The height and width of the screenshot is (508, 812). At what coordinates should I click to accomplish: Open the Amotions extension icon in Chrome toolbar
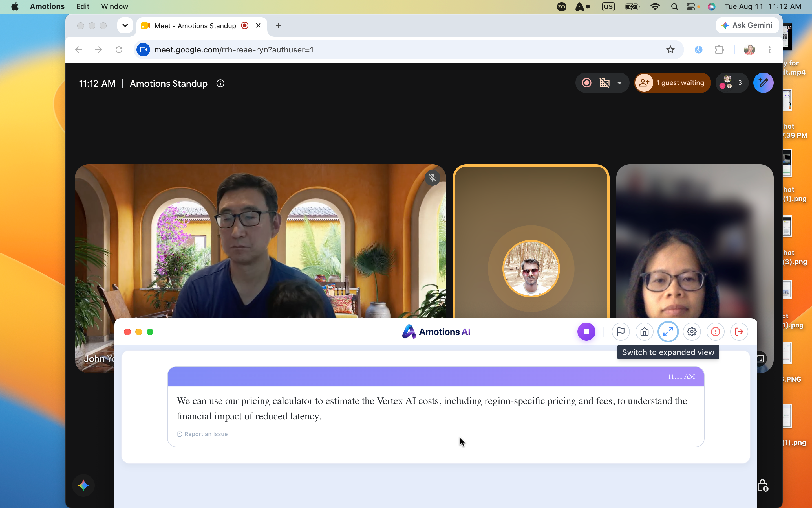click(699, 50)
